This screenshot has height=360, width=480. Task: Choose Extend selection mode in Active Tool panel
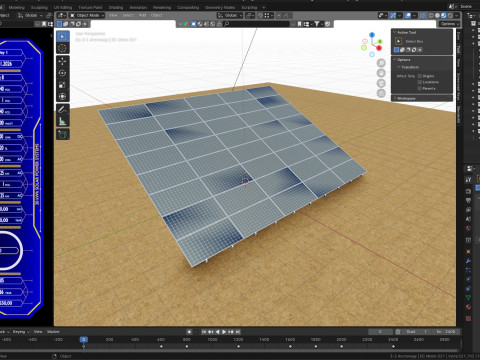pos(402,50)
